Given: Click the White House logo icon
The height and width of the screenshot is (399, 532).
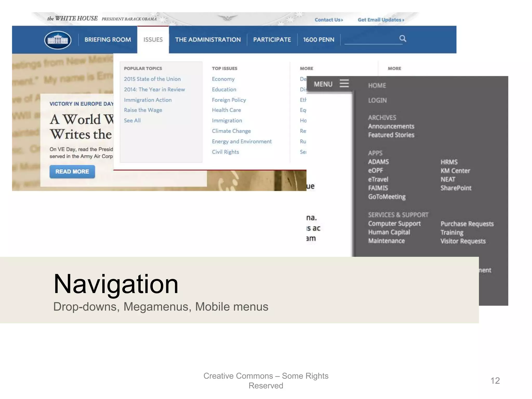Looking at the screenshot, I should 58,40.
